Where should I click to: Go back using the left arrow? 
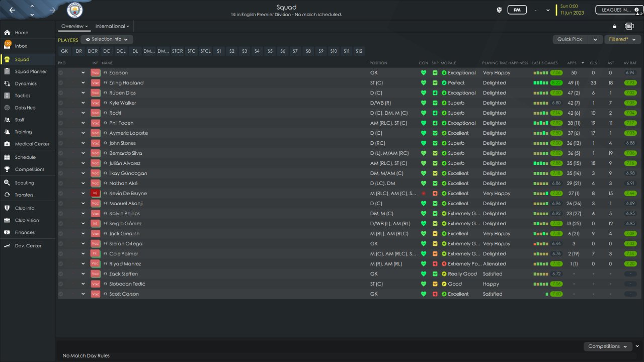pos(12,10)
